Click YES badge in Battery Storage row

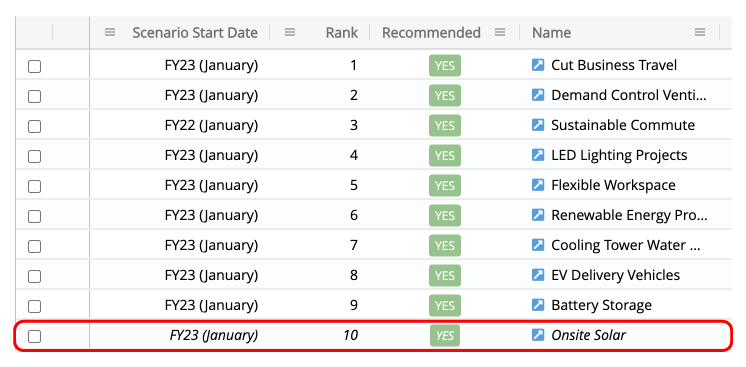click(445, 306)
